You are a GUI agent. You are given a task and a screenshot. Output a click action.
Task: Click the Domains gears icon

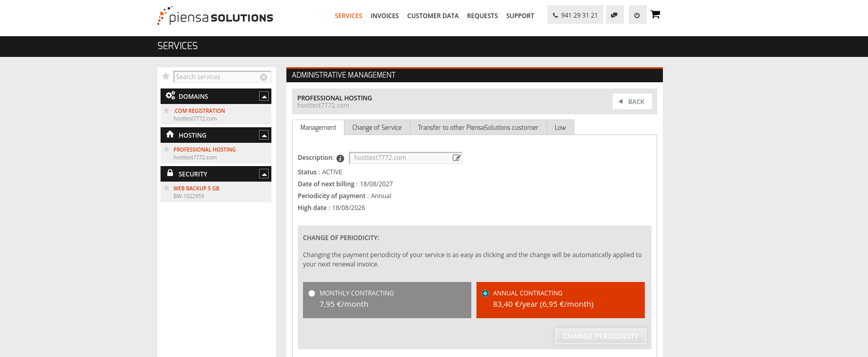(x=170, y=96)
